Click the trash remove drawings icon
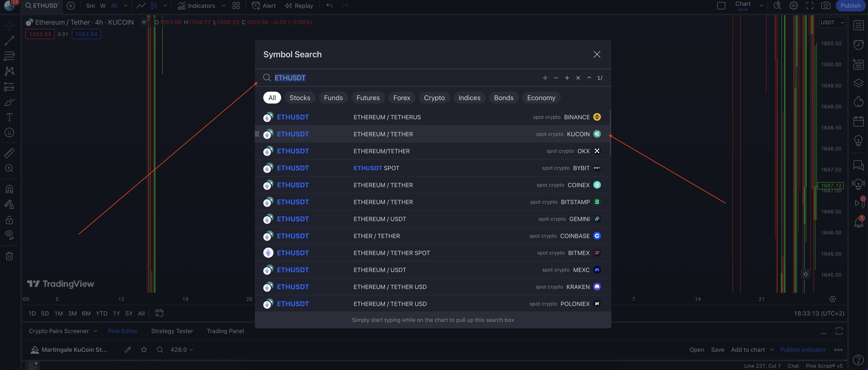The width and height of the screenshot is (868, 370). click(x=9, y=256)
